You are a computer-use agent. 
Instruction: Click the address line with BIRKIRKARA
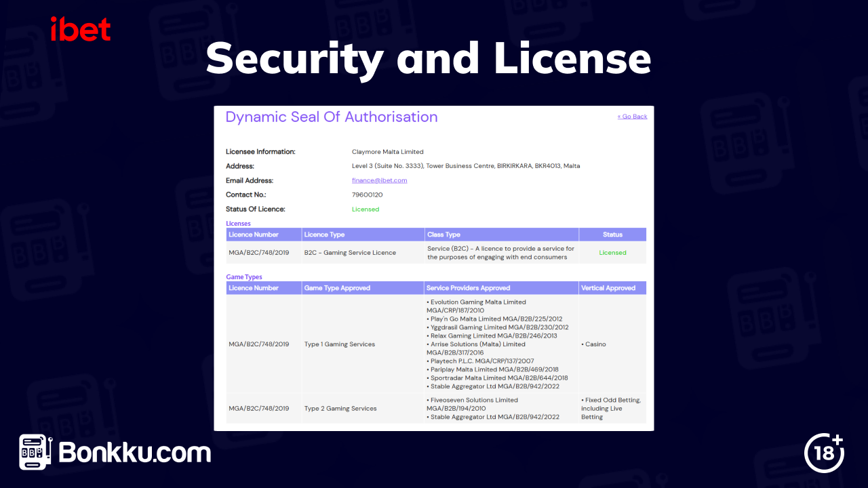[x=466, y=166]
